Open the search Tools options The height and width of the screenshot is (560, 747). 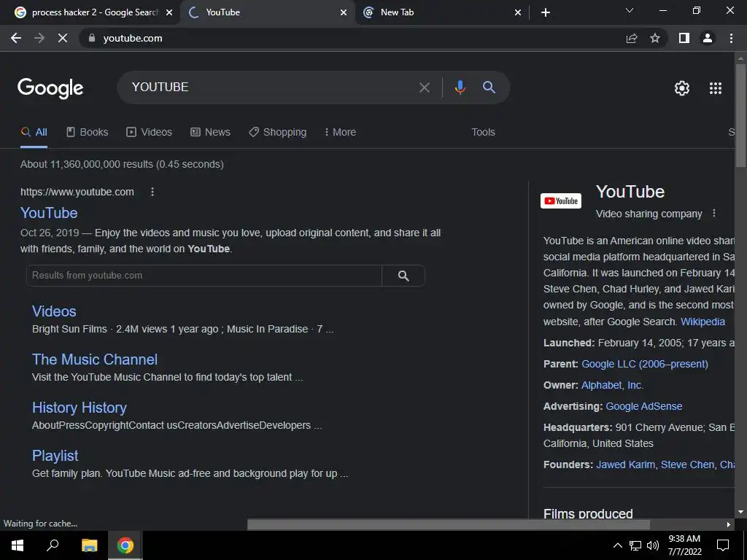coord(483,133)
